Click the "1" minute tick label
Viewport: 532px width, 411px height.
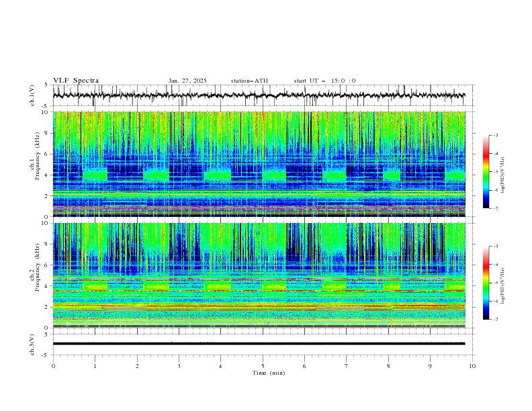(x=95, y=366)
